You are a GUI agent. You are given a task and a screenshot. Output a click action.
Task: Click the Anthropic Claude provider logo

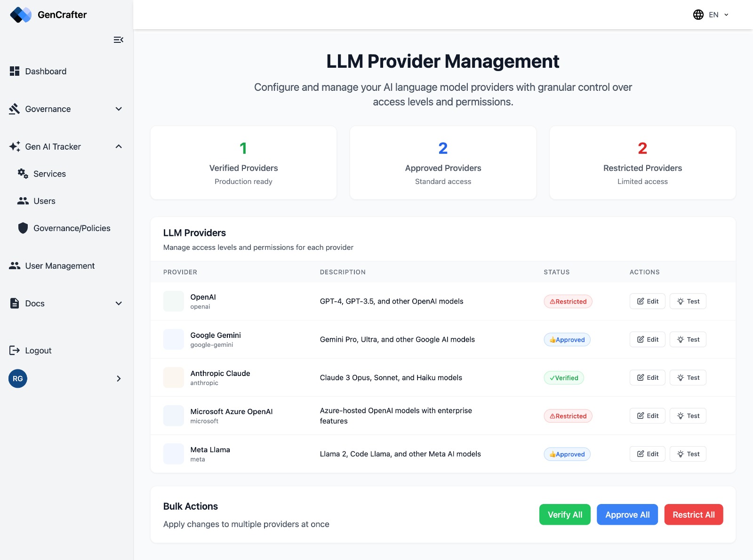174,377
